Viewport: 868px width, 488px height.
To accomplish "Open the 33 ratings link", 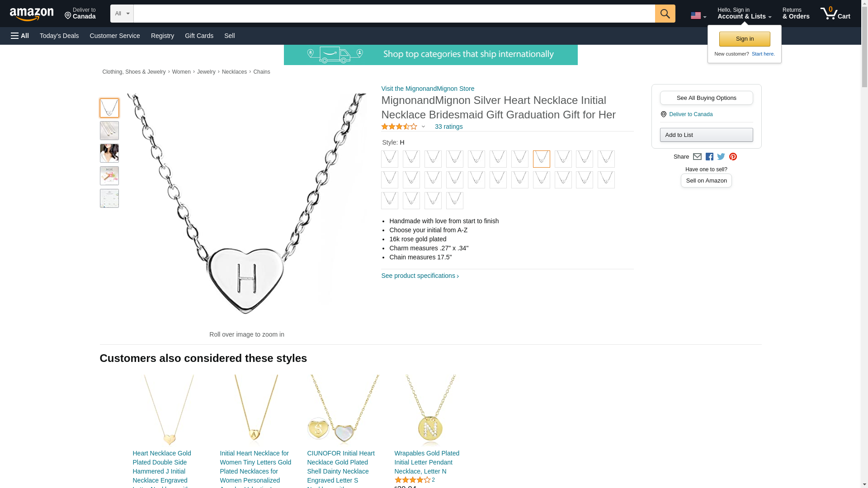I will [448, 127].
